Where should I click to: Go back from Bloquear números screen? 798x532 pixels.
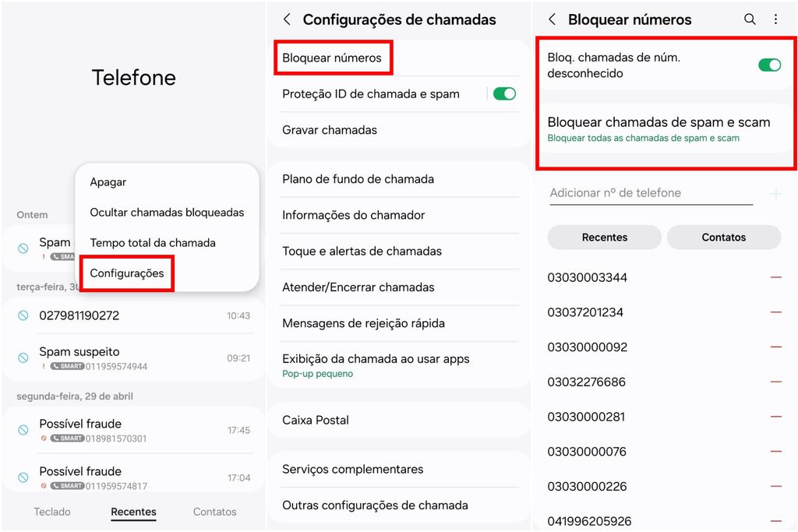click(x=553, y=19)
